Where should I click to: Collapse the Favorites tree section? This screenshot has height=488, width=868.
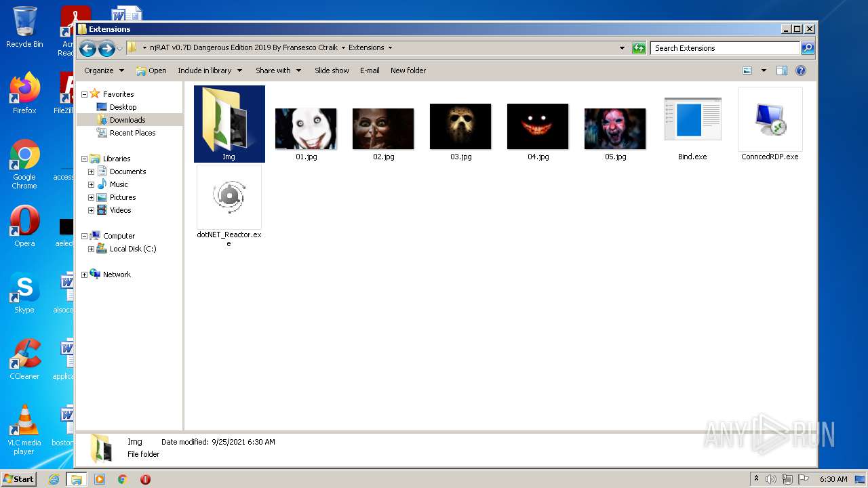point(84,94)
